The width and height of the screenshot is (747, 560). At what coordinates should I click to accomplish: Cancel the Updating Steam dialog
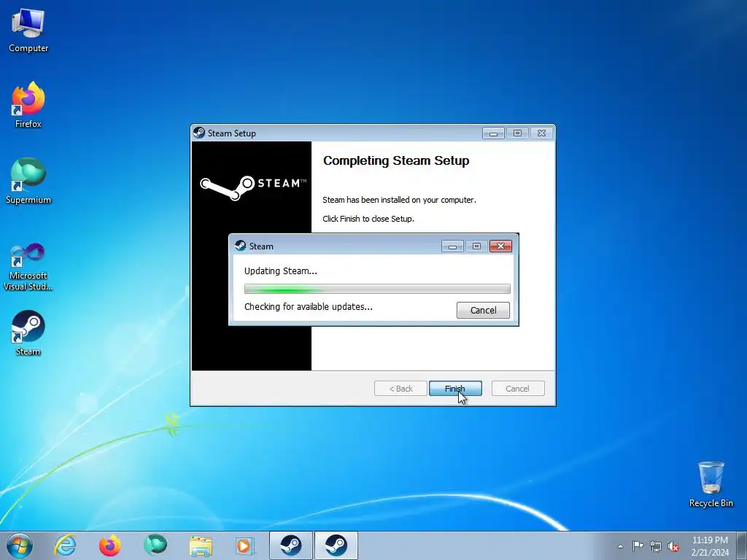(x=483, y=311)
